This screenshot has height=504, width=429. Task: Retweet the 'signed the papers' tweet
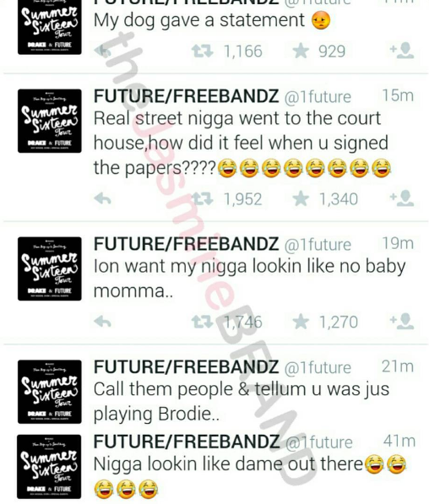[203, 199]
